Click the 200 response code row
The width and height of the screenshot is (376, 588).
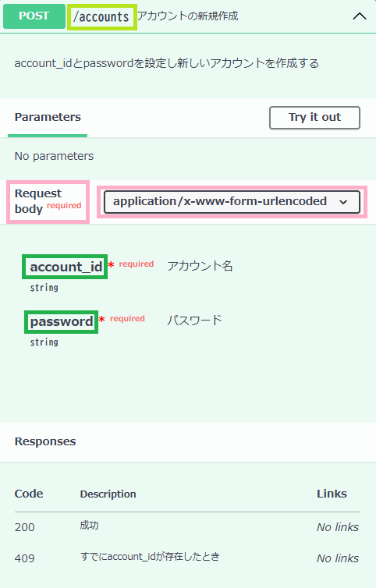(x=187, y=526)
